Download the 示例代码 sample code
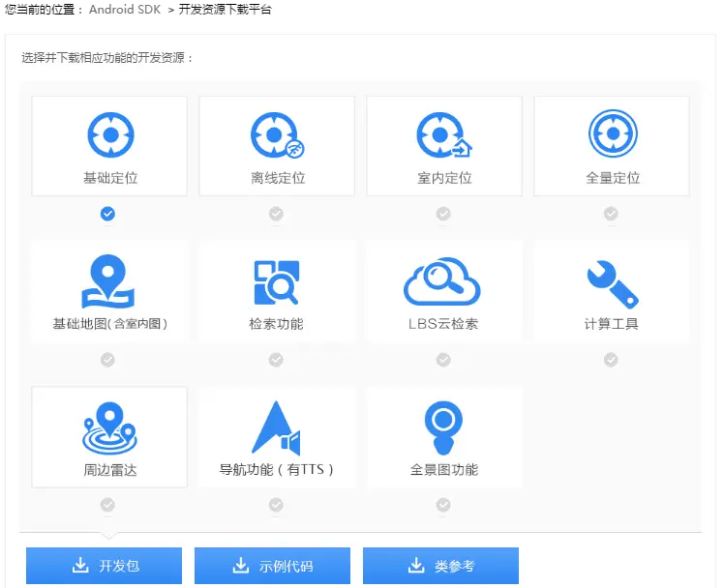This screenshot has height=588, width=724. coord(272,566)
